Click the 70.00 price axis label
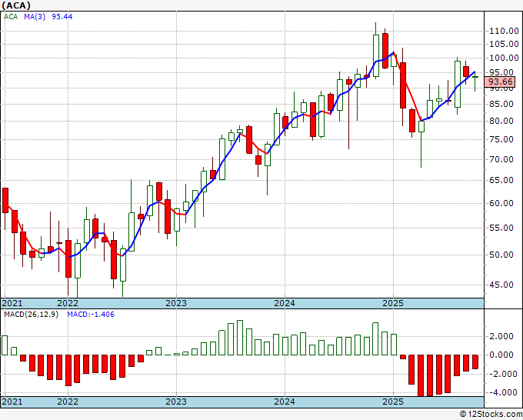Viewport: 523px width, 420px height. click(x=501, y=159)
